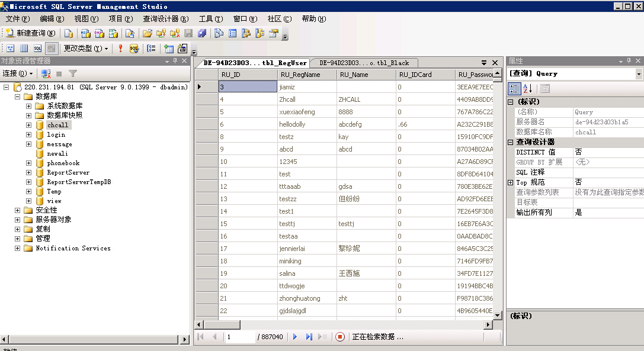Click the Save All icon

pos(202,33)
